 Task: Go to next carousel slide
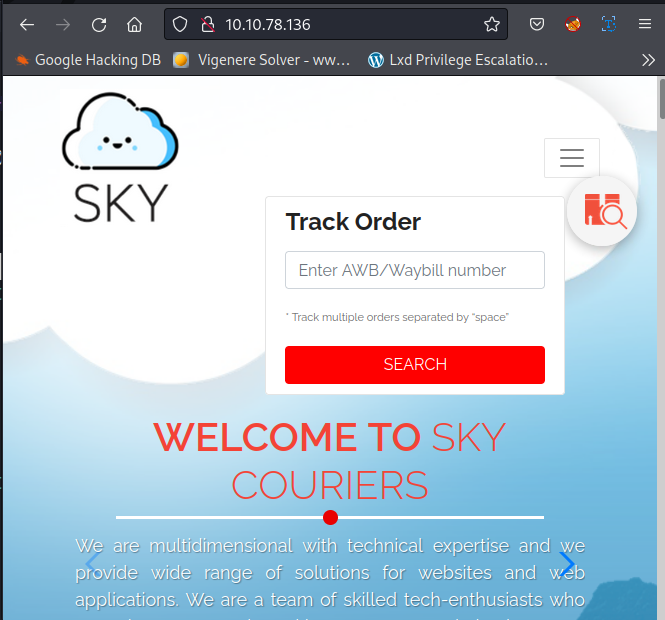[567, 564]
